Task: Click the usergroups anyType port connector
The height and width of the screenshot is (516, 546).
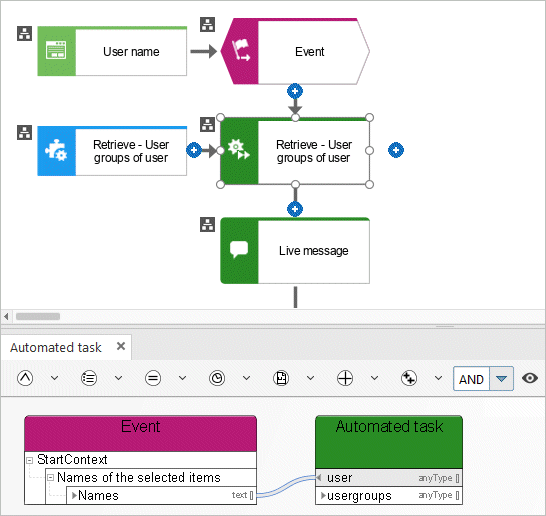Action: (x=458, y=495)
